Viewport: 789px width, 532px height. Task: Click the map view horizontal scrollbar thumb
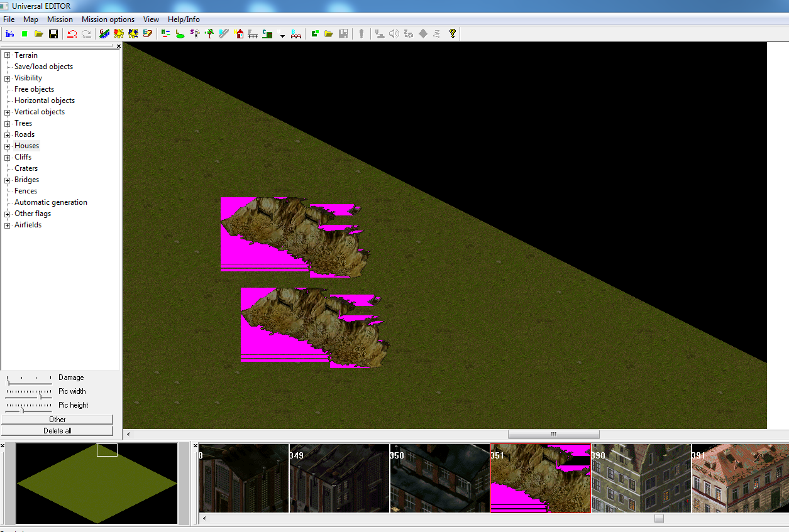pyautogui.click(x=554, y=434)
